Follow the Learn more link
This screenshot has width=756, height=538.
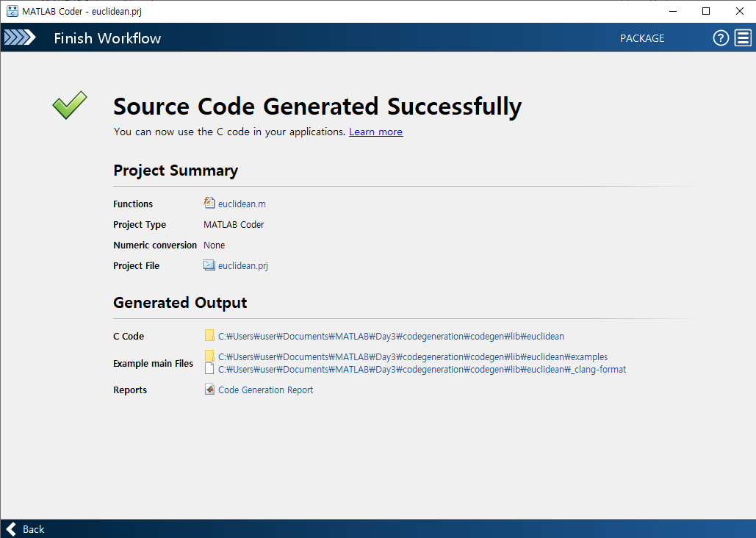[375, 132]
